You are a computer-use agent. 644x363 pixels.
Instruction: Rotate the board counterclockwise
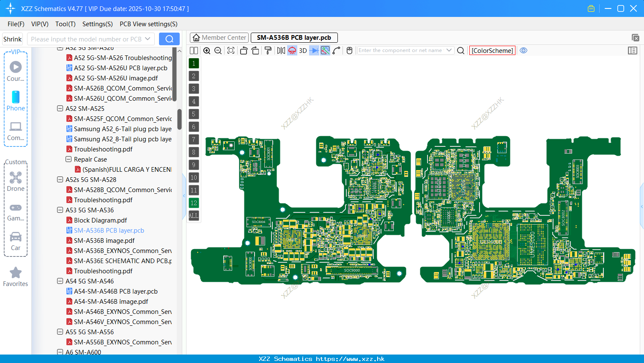click(244, 51)
